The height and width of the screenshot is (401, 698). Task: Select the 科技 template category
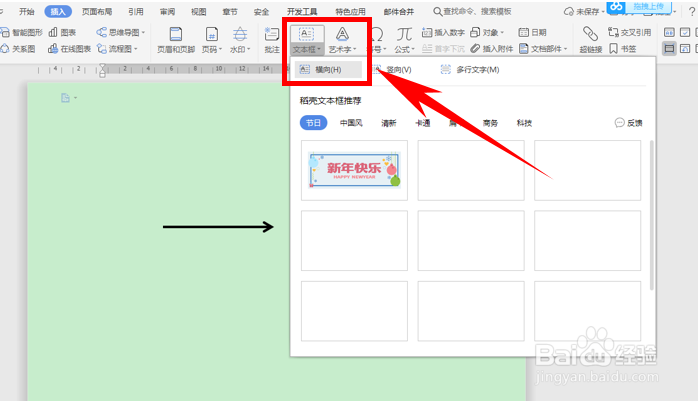524,123
